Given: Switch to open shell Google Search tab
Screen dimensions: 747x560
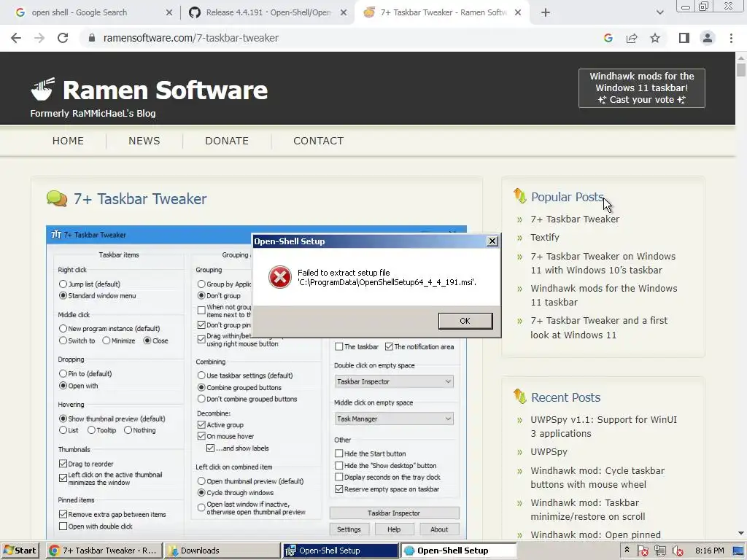Looking at the screenshot, I should point(79,13).
